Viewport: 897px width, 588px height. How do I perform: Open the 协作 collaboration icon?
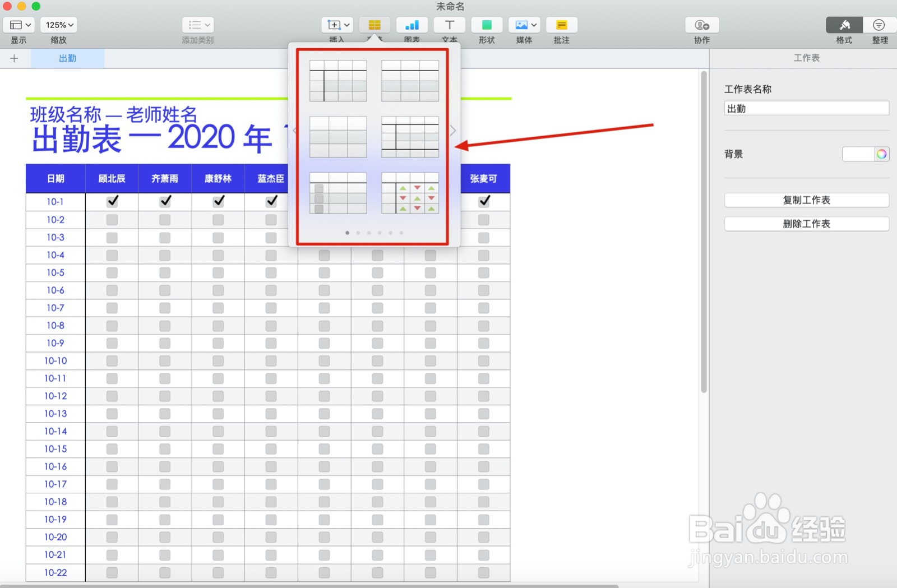701,25
